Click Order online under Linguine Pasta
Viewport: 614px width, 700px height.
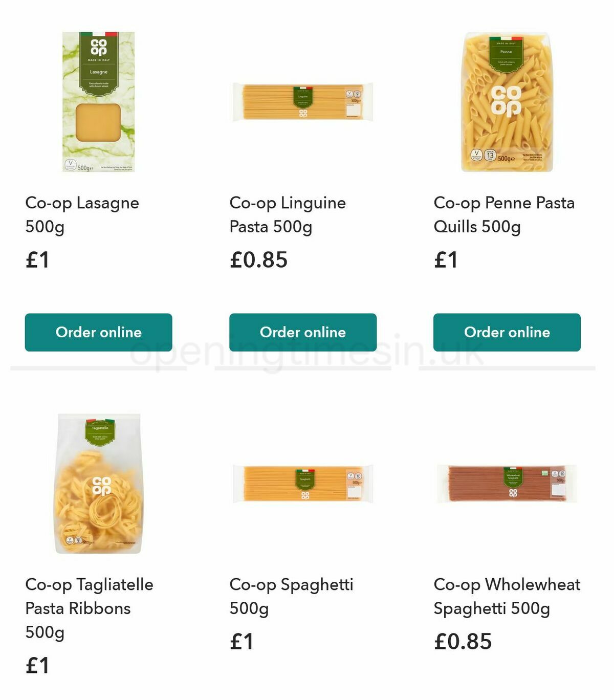303,332
